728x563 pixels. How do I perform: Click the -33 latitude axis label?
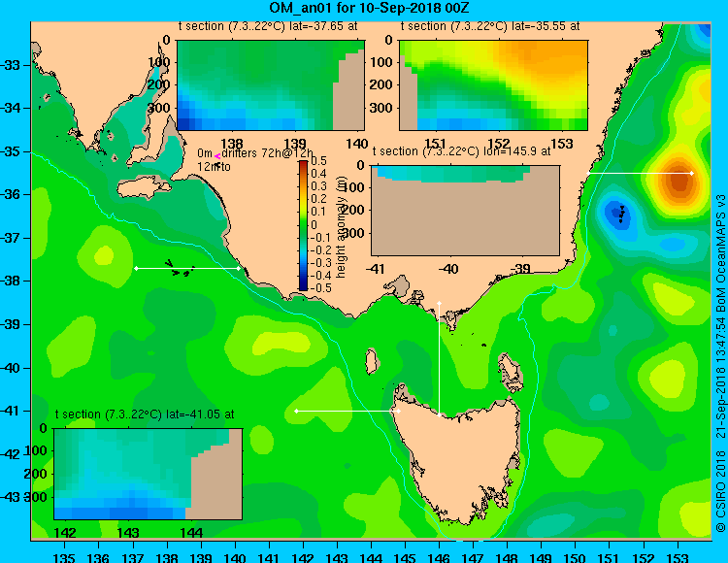coord(11,65)
